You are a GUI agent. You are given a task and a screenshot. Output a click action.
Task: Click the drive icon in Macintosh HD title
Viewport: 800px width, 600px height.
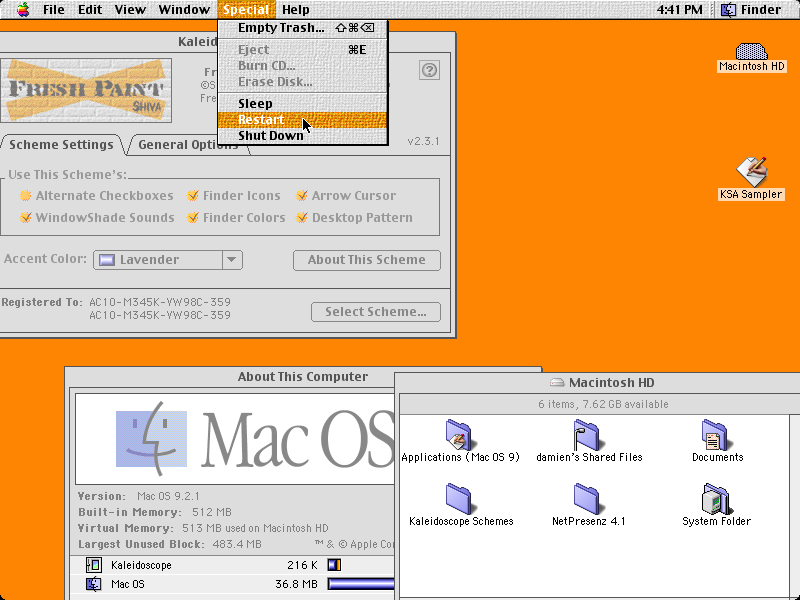click(557, 382)
